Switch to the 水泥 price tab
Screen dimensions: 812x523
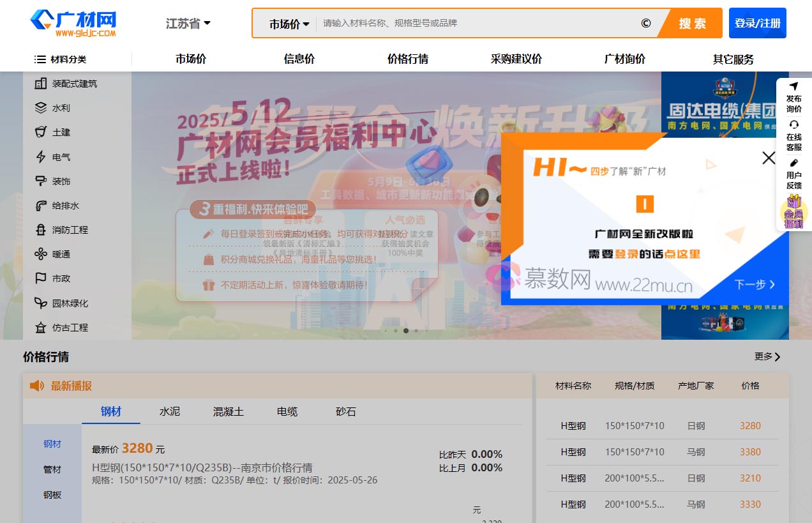pos(169,412)
